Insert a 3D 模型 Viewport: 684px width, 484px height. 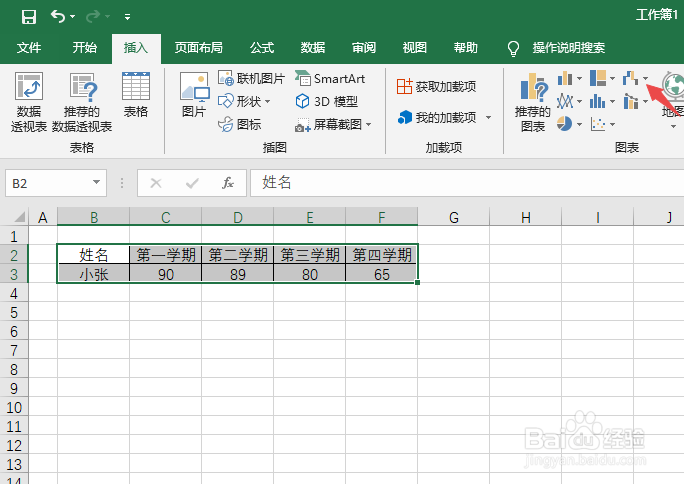(327, 102)
